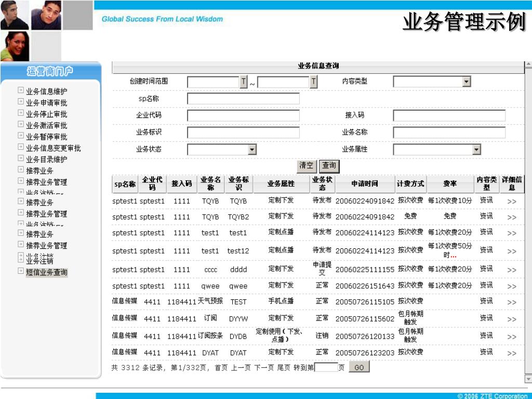The width and height of the screenshot is (532, 399).
Task: Click the 天气预报 service name cell
Action: point(210,301)
